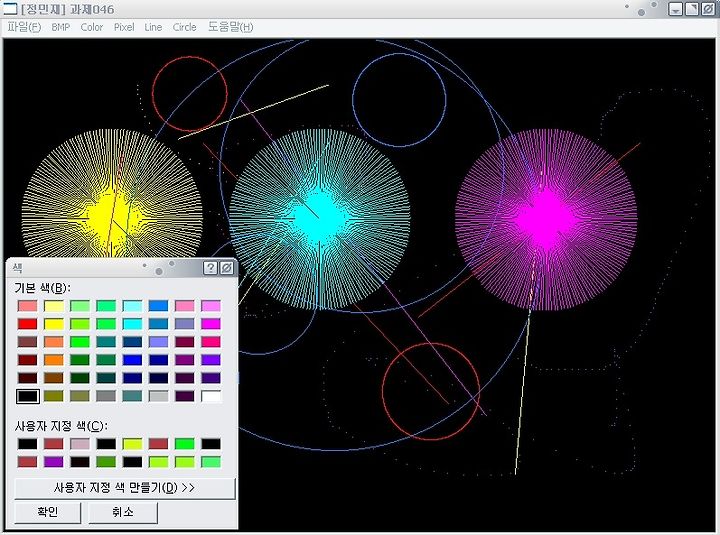Open the Pixel menu

point(124,27)
